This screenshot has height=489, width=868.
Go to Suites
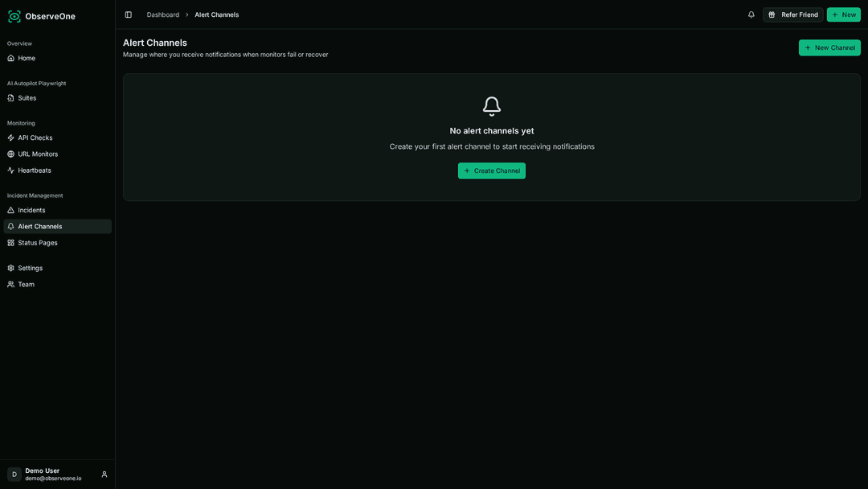coord(58,98)
